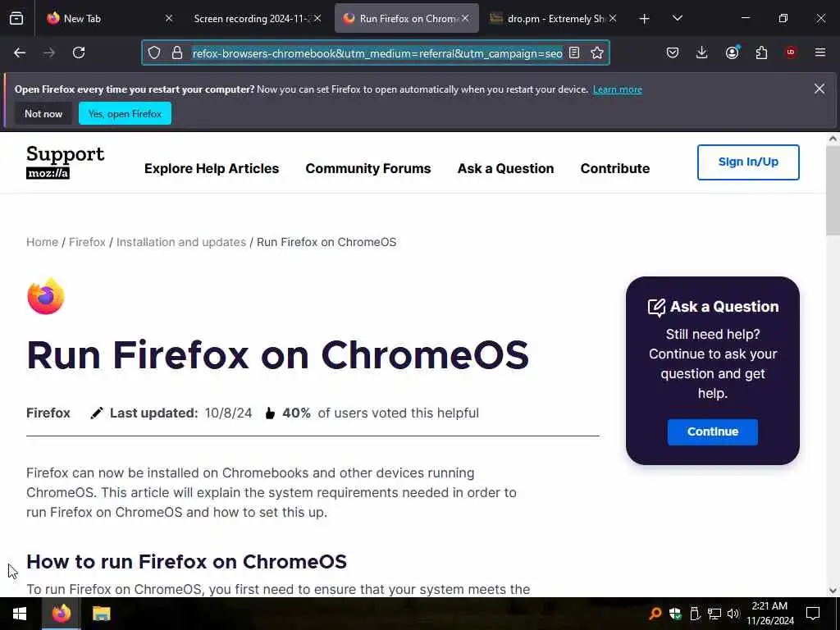This screenshot has height=630, width=840.
Task: Open a new tab with plus
Action: pos(645,19)
